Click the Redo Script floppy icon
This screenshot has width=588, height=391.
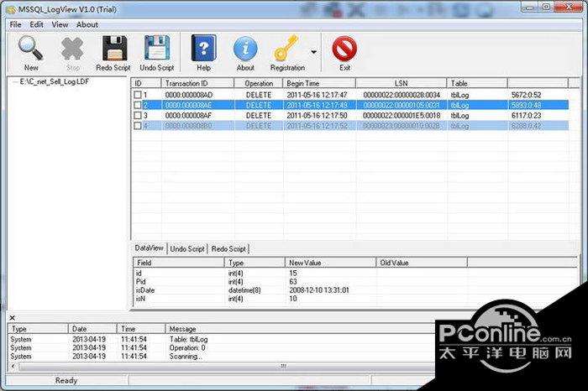pyautogui.click(x=115, y=48)
